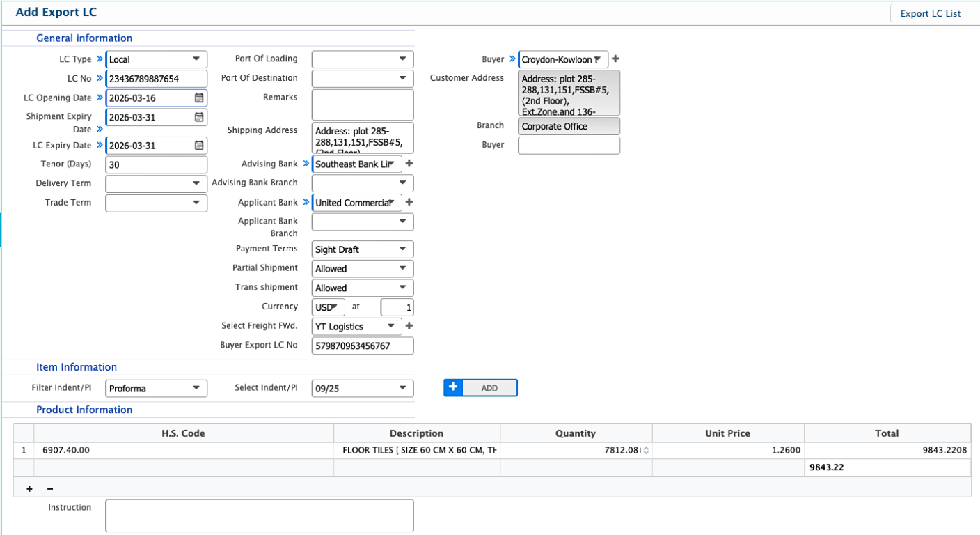This screenshot has height=535, width=980.
Task: Click the Instruction text area
Action: tap(260, 515)
